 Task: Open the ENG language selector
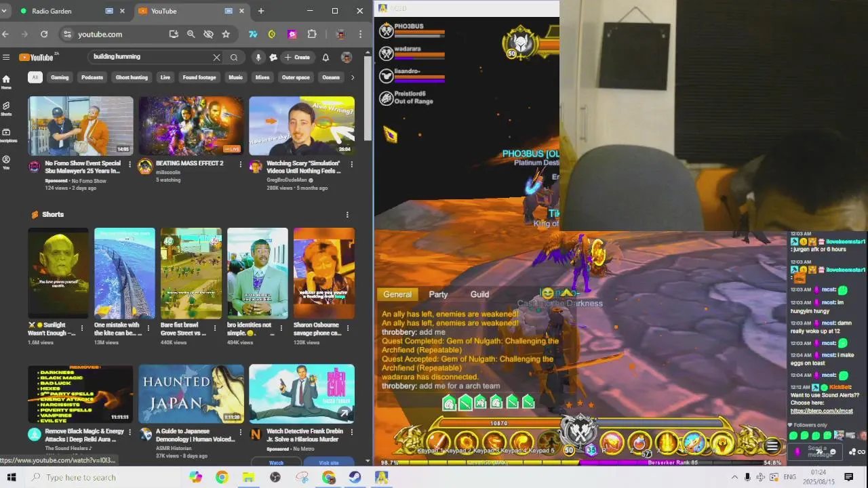tap(789, 477)
